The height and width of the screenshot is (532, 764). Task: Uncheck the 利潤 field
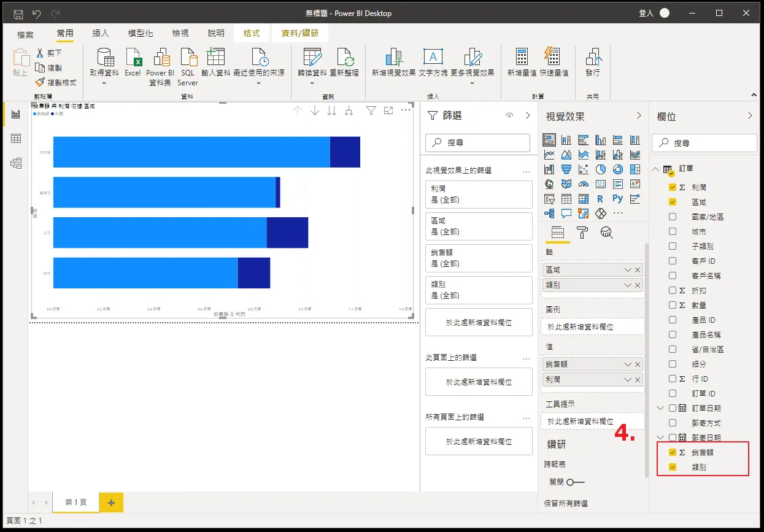click(x=673, y=187)
